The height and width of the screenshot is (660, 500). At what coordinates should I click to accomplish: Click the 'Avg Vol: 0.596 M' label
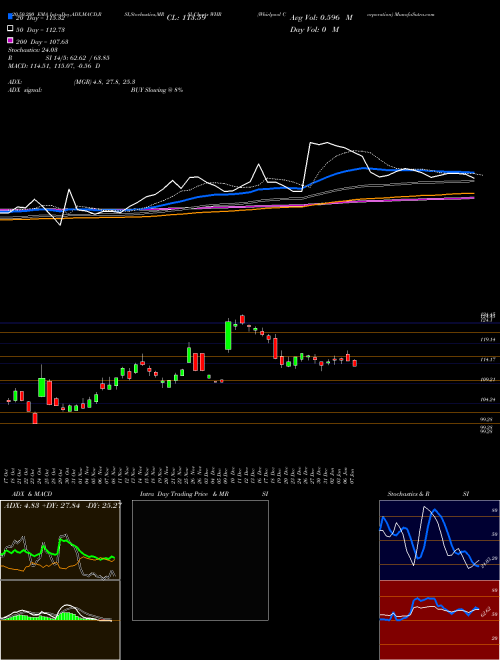[x=321, y=18]
